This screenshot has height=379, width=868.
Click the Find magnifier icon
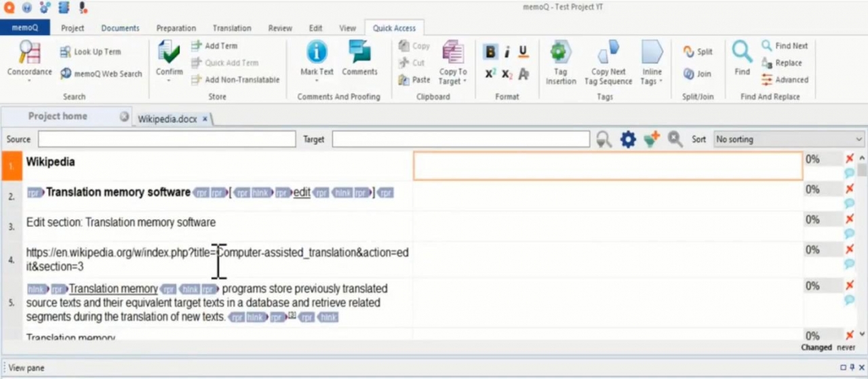click(x=742, y=53)
